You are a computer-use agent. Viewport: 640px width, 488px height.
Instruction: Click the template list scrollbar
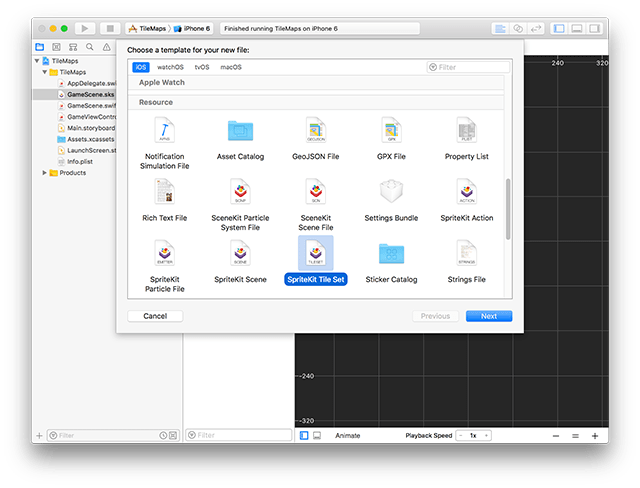tap(508, 209)
